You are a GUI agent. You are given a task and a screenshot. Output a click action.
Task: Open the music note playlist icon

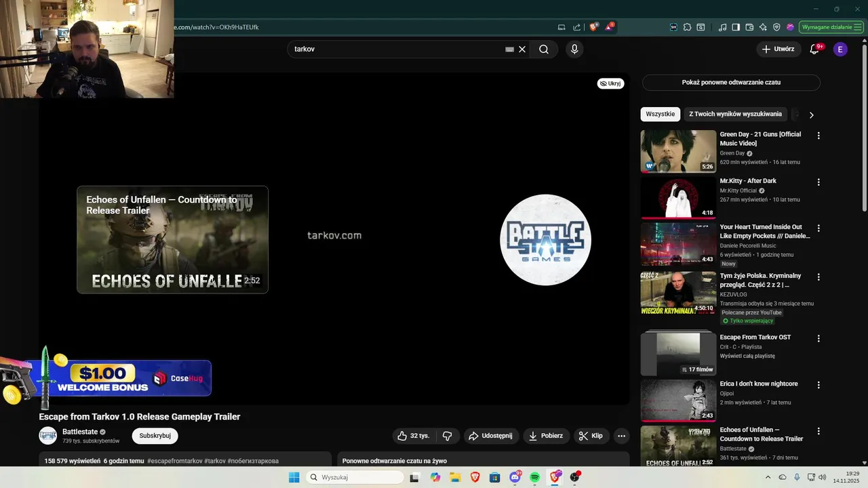(x=722, y=27)
